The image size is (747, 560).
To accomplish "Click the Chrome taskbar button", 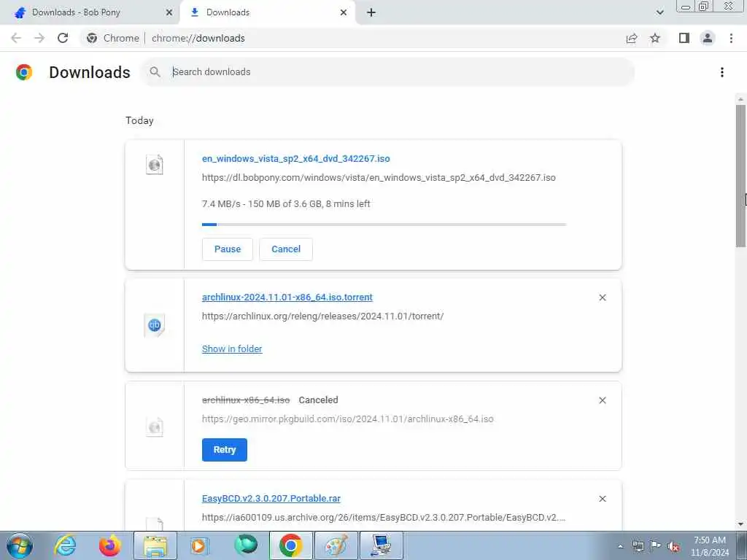I will coord(290,545).
